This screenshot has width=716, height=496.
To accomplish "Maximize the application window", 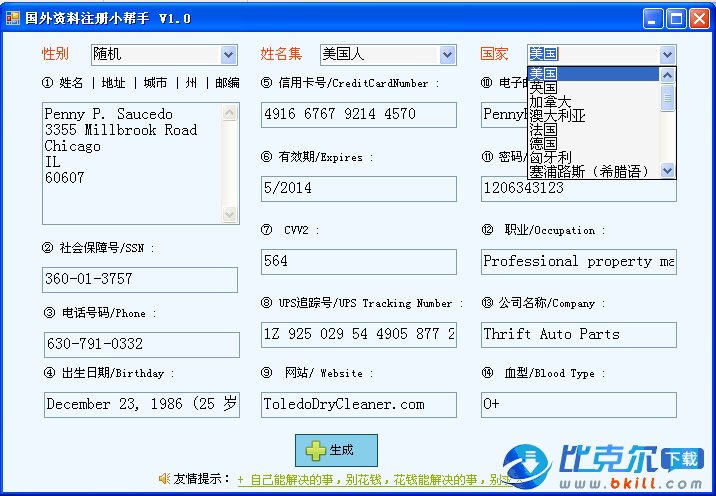I will 677,18.
